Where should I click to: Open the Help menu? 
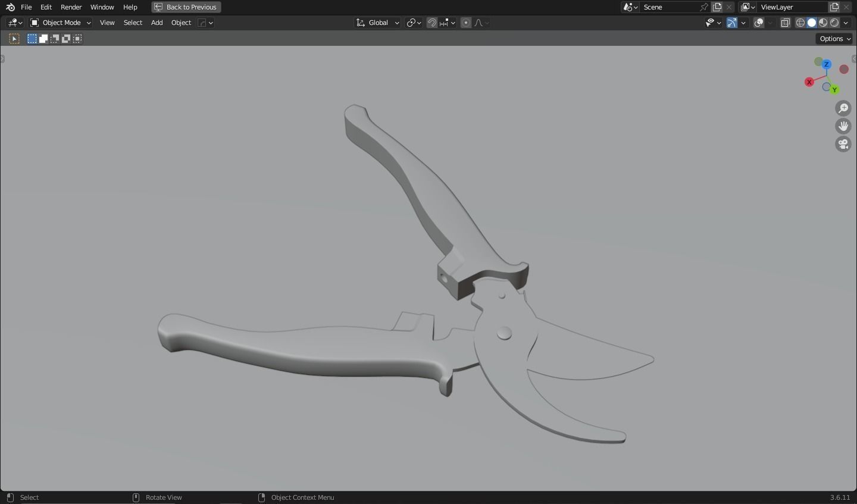pos(130,7)
